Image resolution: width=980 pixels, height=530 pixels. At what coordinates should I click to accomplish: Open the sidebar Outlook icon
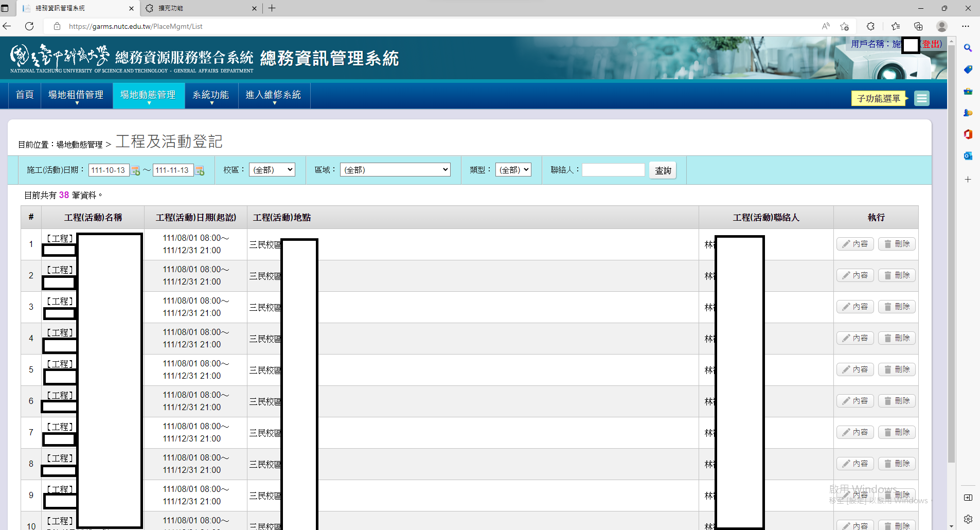click(x=968, y=156)
